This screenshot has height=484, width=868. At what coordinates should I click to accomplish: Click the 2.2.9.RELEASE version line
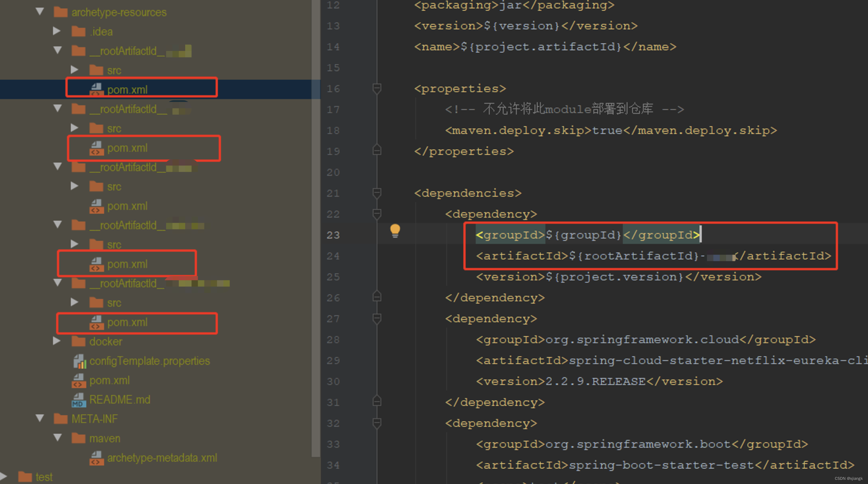[x=599, y=381]
